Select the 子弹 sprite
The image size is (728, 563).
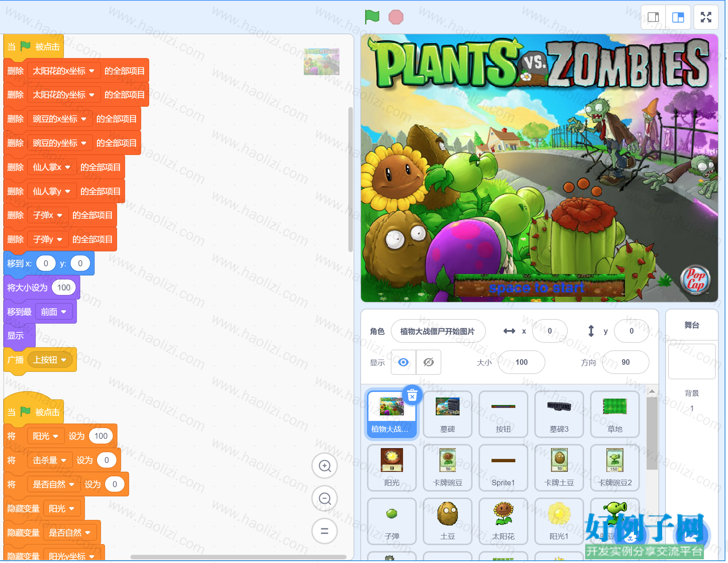[x=392, y=521]
